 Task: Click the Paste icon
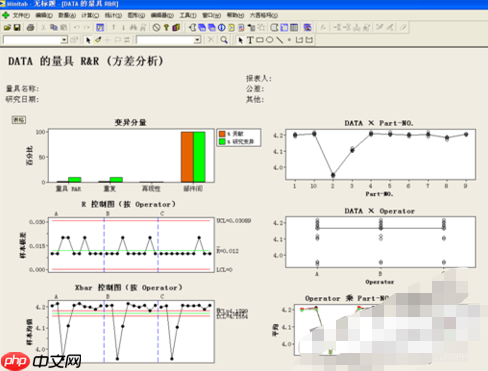tap(64, 27)
